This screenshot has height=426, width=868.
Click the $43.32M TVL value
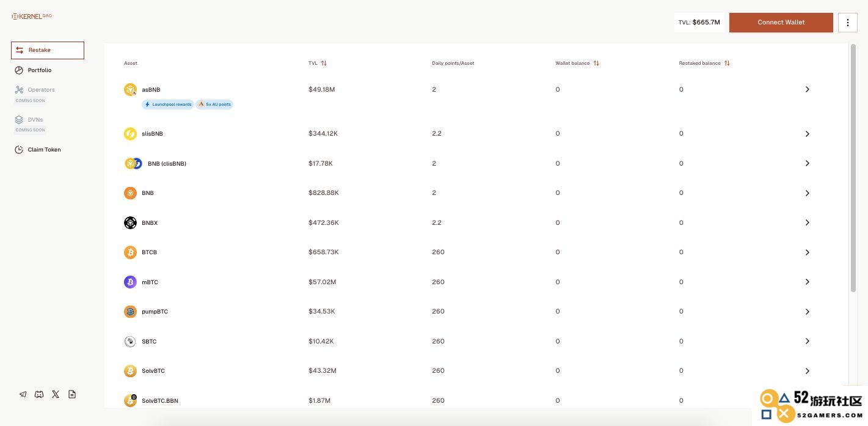323,370
